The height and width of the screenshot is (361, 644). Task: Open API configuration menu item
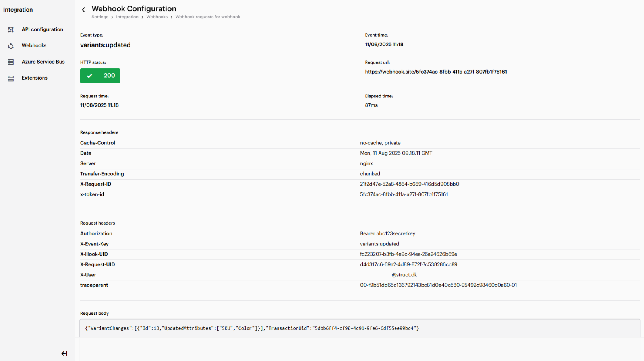coord(42,29)
